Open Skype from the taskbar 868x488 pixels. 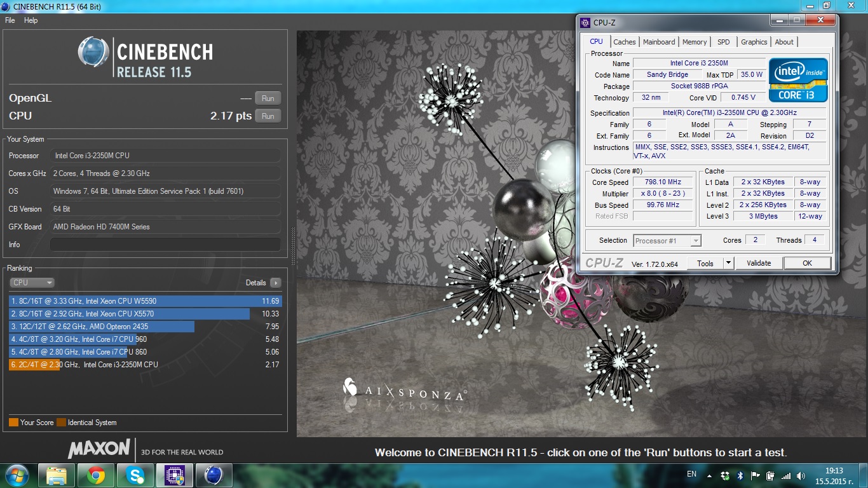pos(135,475)
